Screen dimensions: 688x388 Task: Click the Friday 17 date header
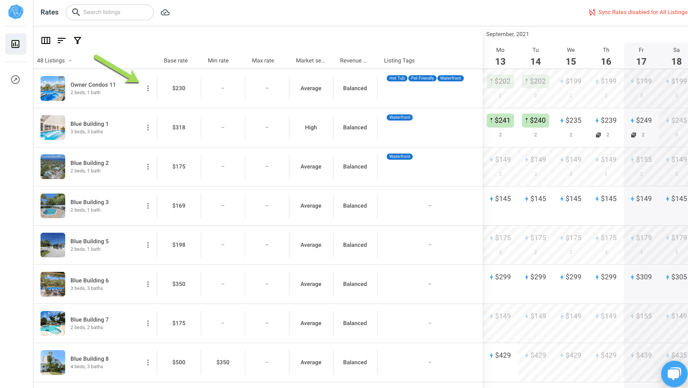pyautogui.click(x=641, y=57)
